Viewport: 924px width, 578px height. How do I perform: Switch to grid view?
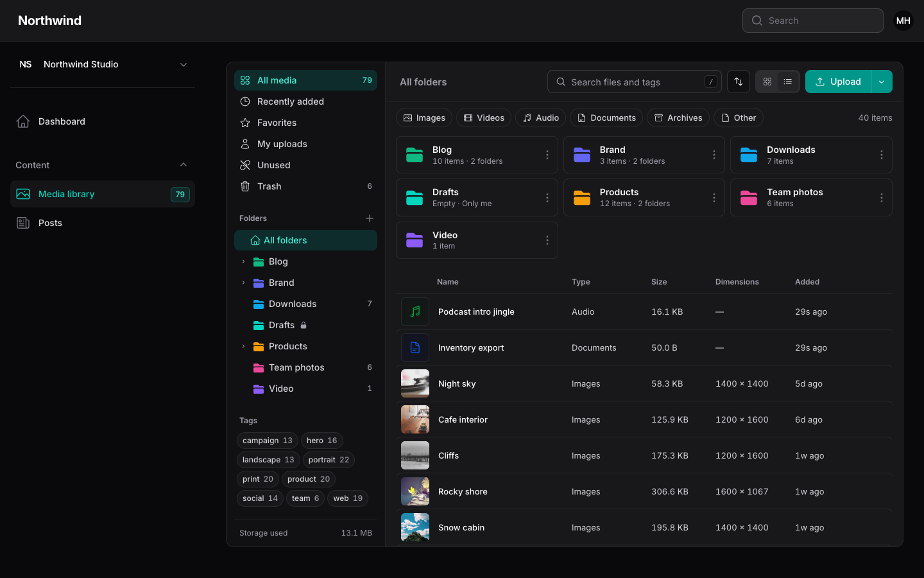click(767, 82)
